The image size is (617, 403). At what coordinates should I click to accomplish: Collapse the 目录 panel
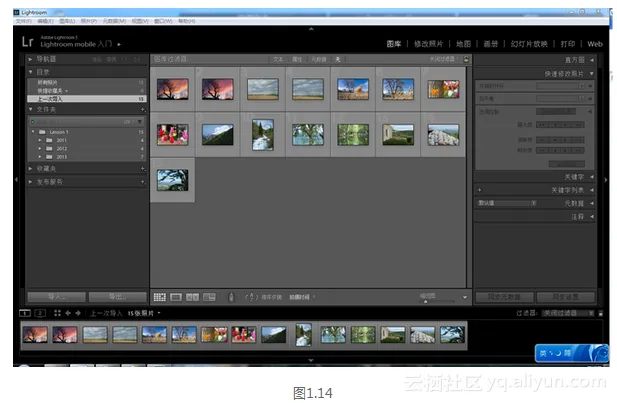point(30,72)
